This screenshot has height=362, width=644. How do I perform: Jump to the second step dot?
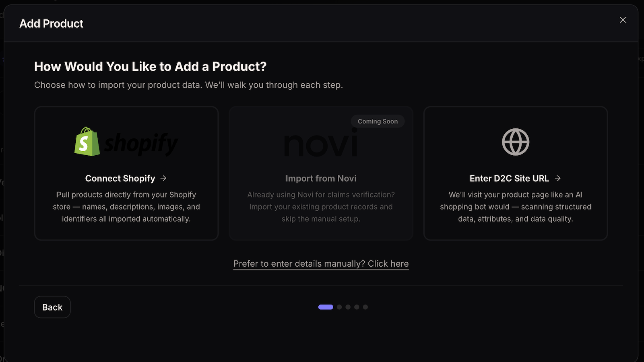pyautogui.click(x=339, y=307)
